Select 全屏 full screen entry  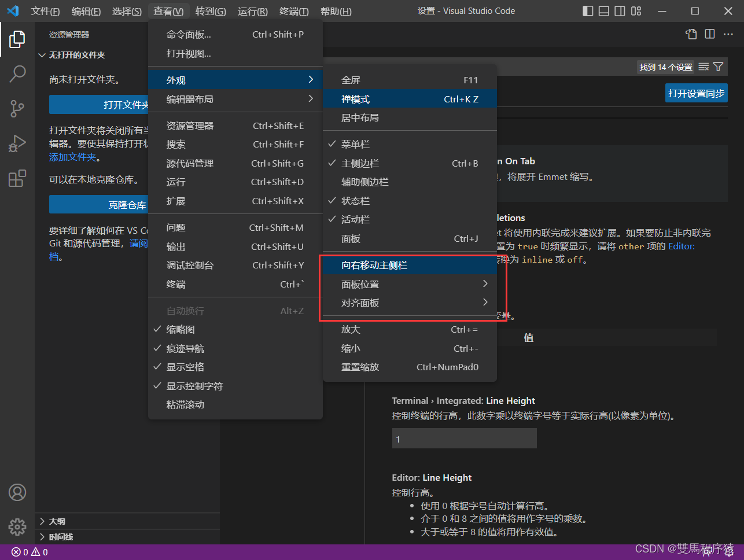(x=410, y=80)
